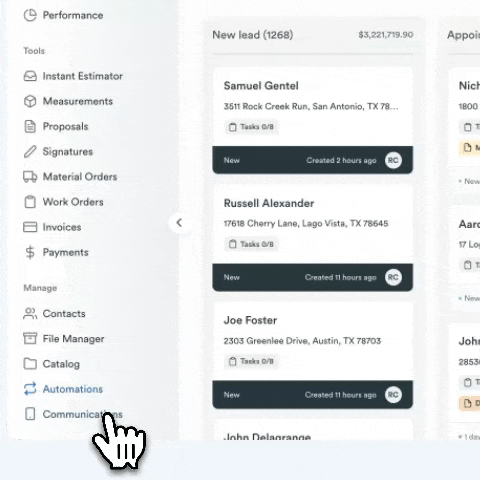Viewport: 480px width, 480px height.
Task: Open Tasks 0/8 on Samuel Gentel card
Action: pos(251,127)
